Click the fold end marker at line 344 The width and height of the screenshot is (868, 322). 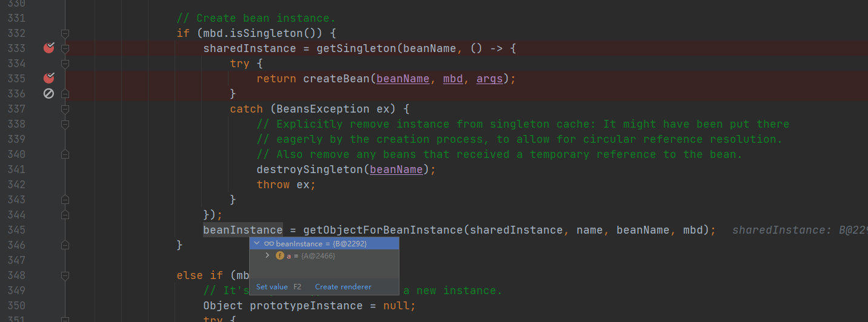(65, 215)
